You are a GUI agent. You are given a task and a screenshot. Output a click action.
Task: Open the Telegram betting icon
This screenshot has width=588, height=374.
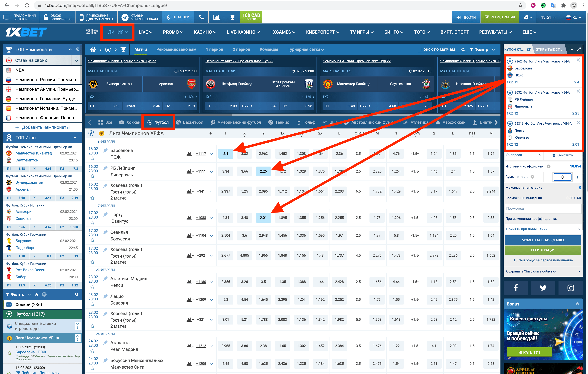click(x=125, y=17)
